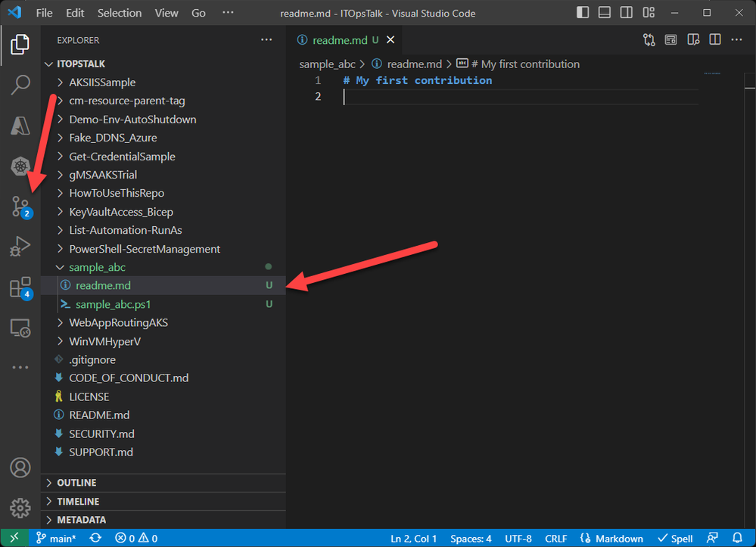Image resolution: width=756 pixels, height=547 pixels.
Task: Toggle primary side bar visibility
Action: pyautogui.click(x=583, y=13)
